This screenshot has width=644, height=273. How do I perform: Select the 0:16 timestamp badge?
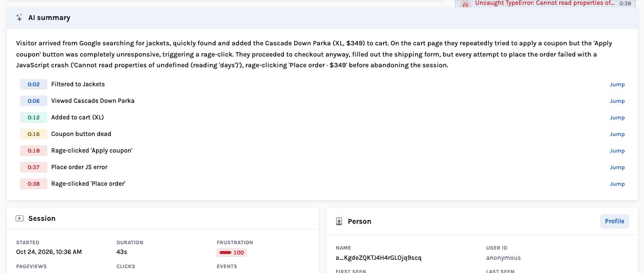pos(34,134)
